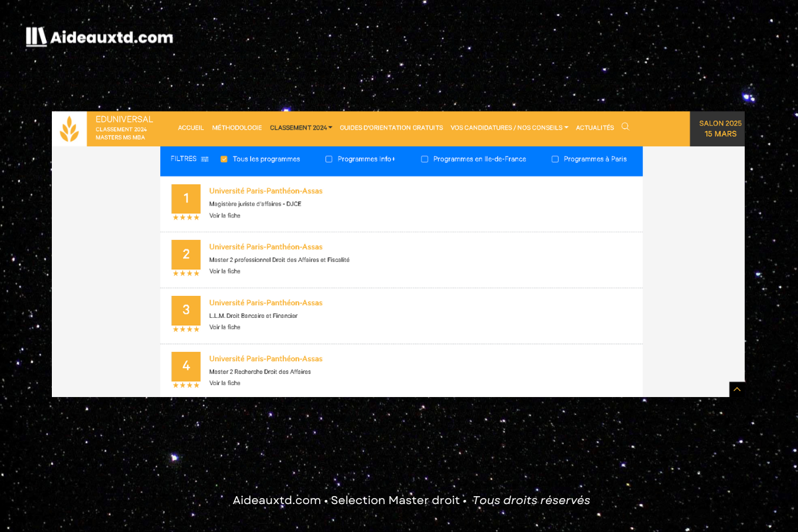The image size is (798, 532).
Task: Open the Actualités menu item
Action: tap(595, 128)
